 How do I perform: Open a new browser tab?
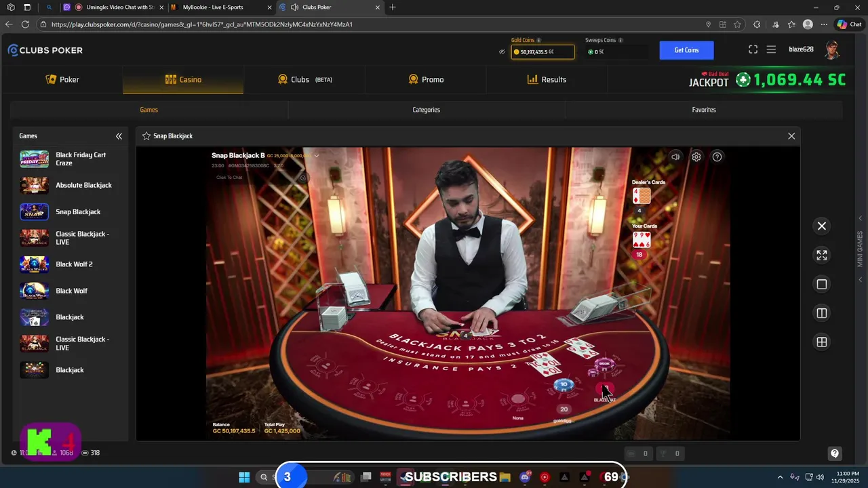click(x=392, y=7)
